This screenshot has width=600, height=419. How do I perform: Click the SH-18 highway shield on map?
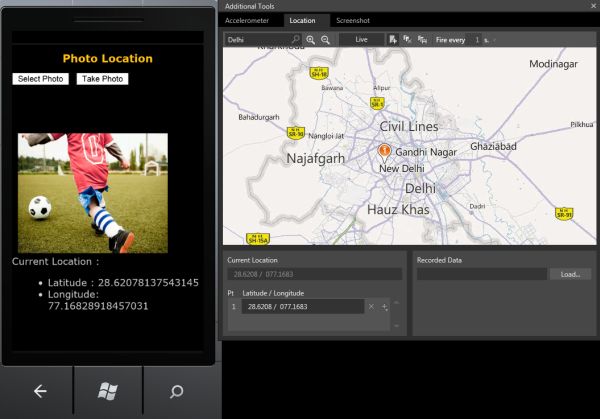(x=319, y=73)
